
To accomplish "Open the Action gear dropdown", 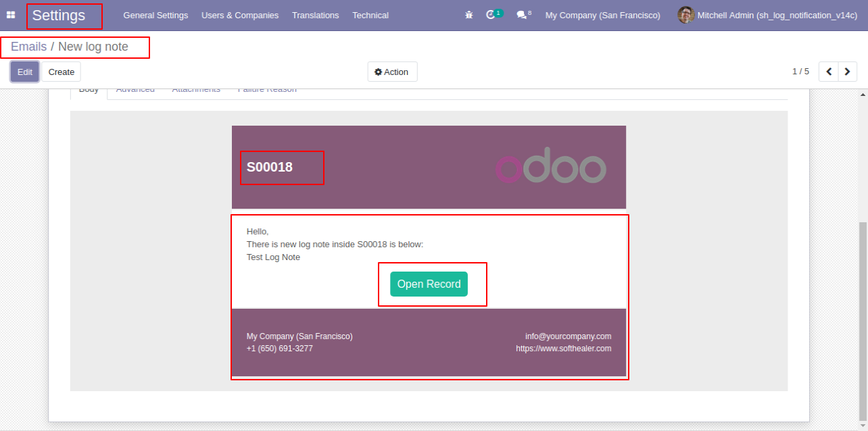I will 392,72.
